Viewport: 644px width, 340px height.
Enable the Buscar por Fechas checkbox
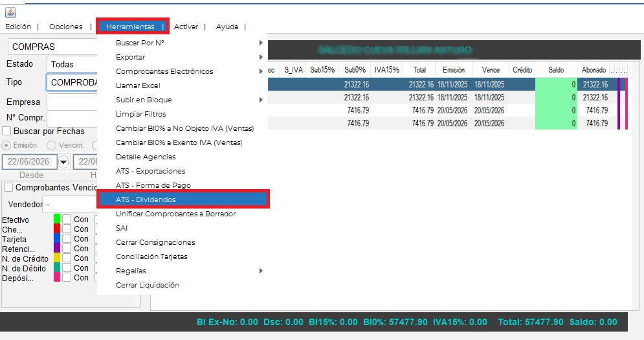[x=6, y=131]
